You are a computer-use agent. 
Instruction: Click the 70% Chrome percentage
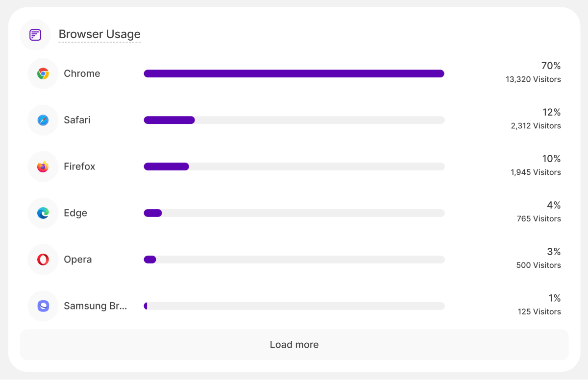[551, 66]
